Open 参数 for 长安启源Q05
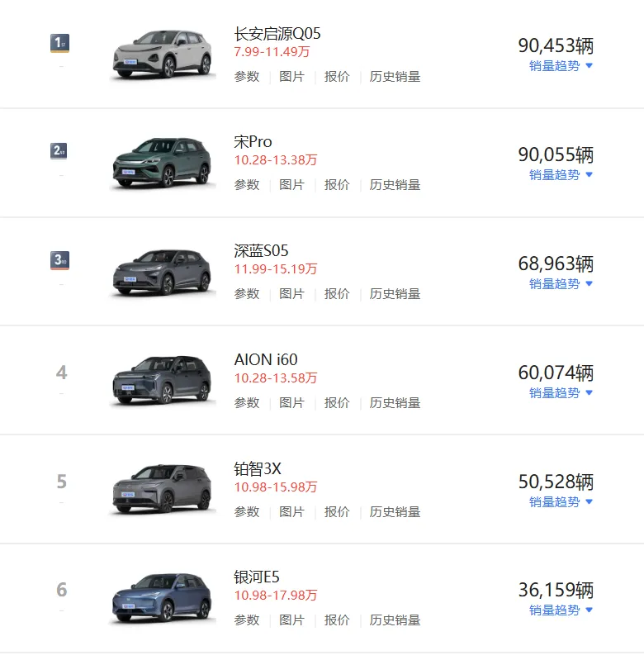Screen dimensions: 644x660 pyautogui.click(x=247, y=77)
